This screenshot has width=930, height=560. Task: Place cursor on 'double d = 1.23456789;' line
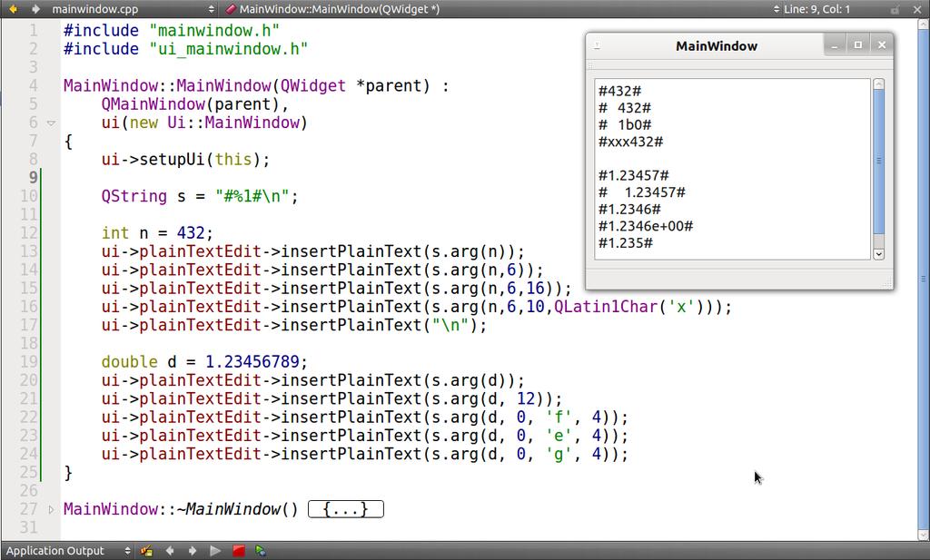pyautogui.click(x=204, y=361)
